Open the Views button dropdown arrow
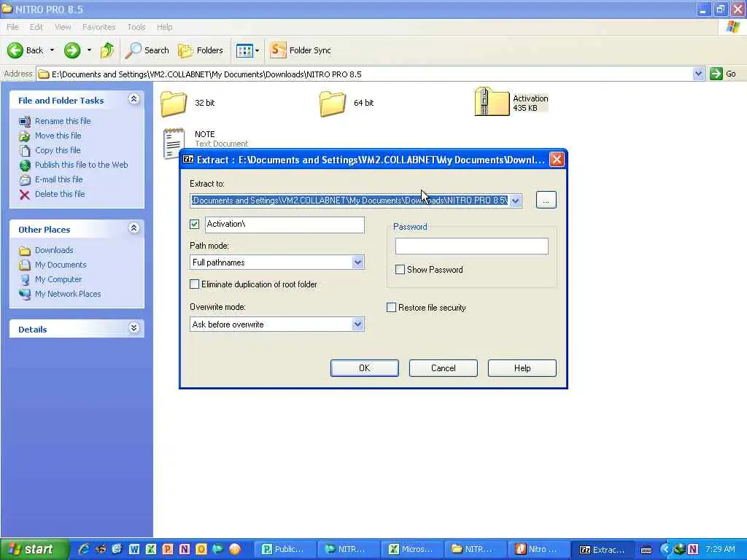The height and width of the screenshot is (560, 747). [258, 50]
